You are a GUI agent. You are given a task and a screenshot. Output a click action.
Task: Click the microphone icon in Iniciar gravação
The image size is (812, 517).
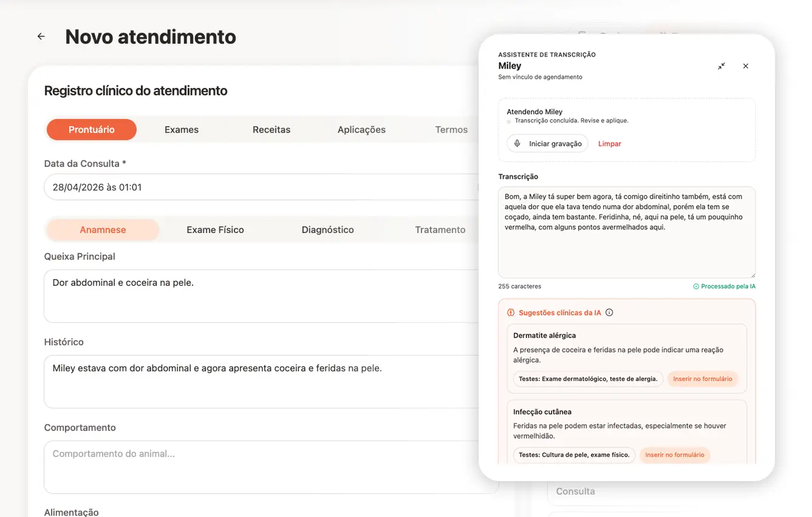(517, 144)
